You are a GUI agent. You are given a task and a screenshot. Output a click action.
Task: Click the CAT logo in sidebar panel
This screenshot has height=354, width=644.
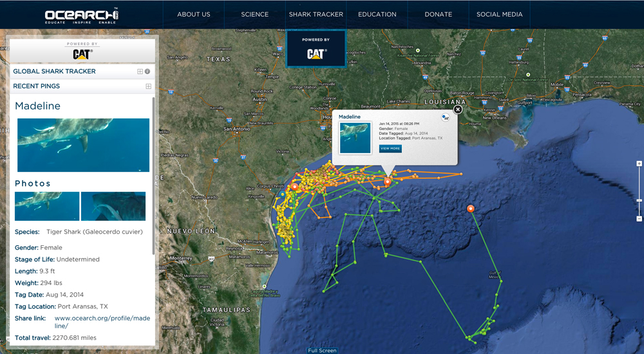82,54
